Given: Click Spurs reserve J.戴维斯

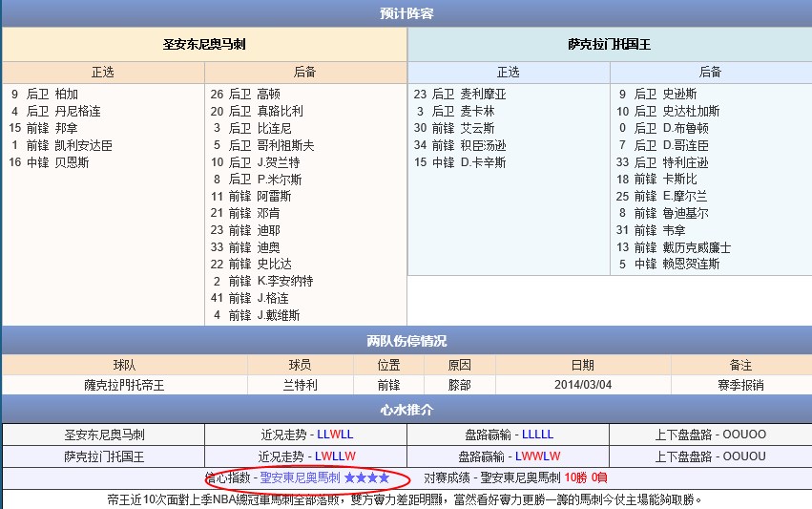Looking at the screenshot, I should pyautogui.click(x=279, y=315).
